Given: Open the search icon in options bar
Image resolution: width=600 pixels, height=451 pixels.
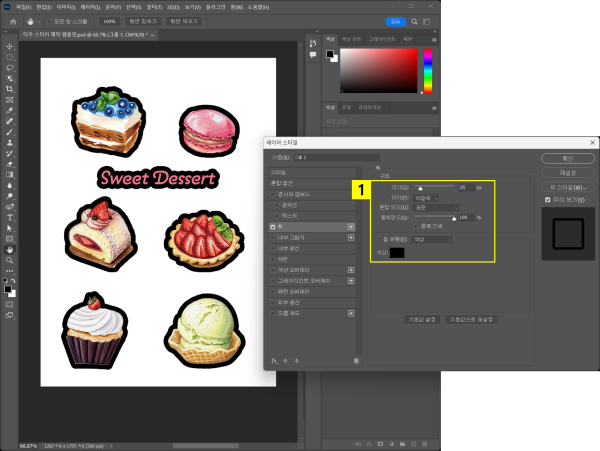Looking at the screenshot, I should pyautogui.click(x=414, y=21).
